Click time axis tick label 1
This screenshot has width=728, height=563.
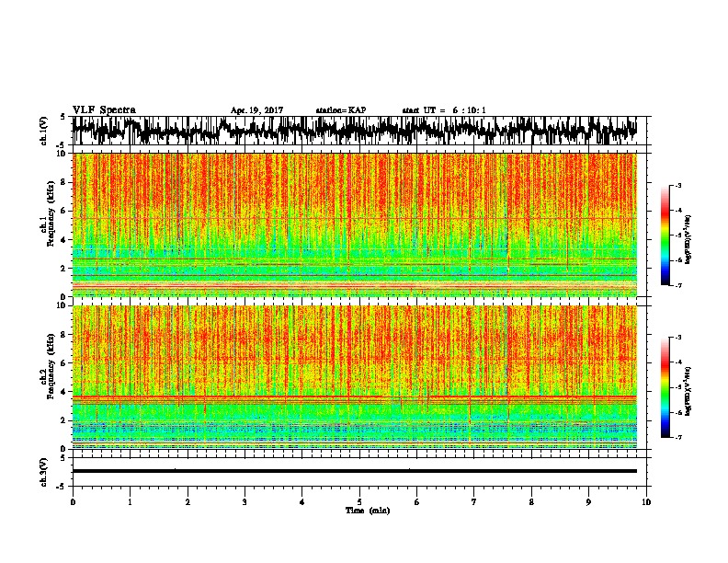pyautogui.click(x=130, y=502)
